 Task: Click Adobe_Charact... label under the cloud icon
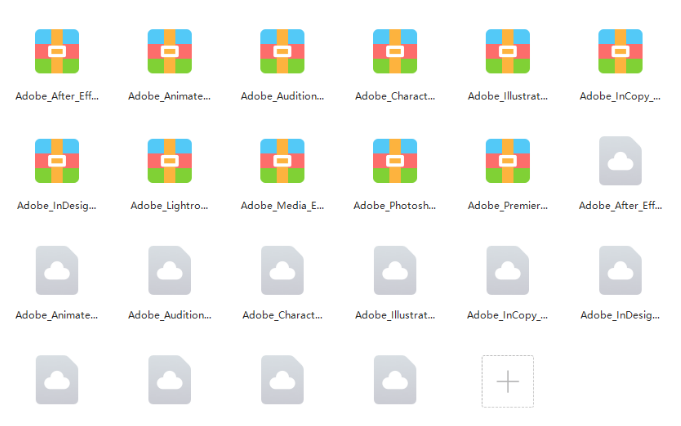282,315
